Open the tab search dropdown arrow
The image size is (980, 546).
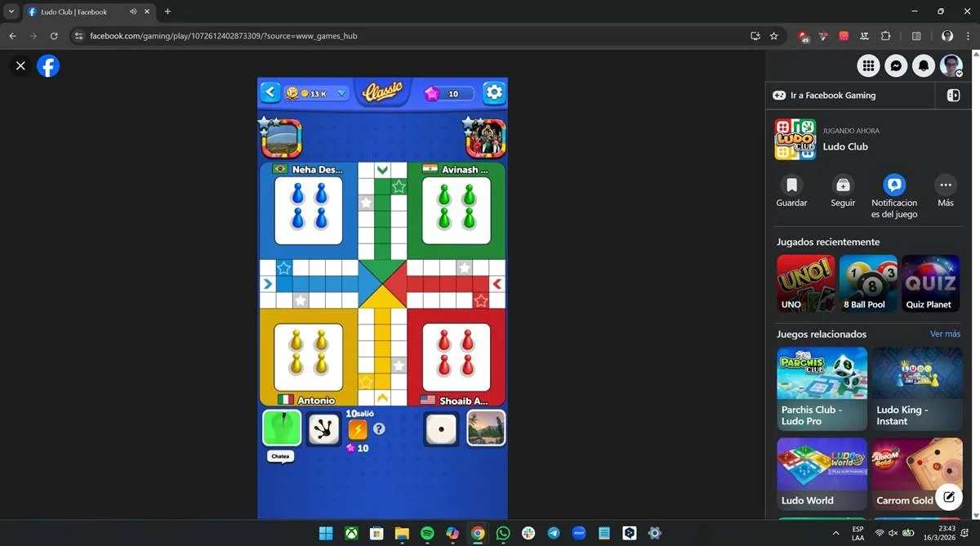pos(11,11)
